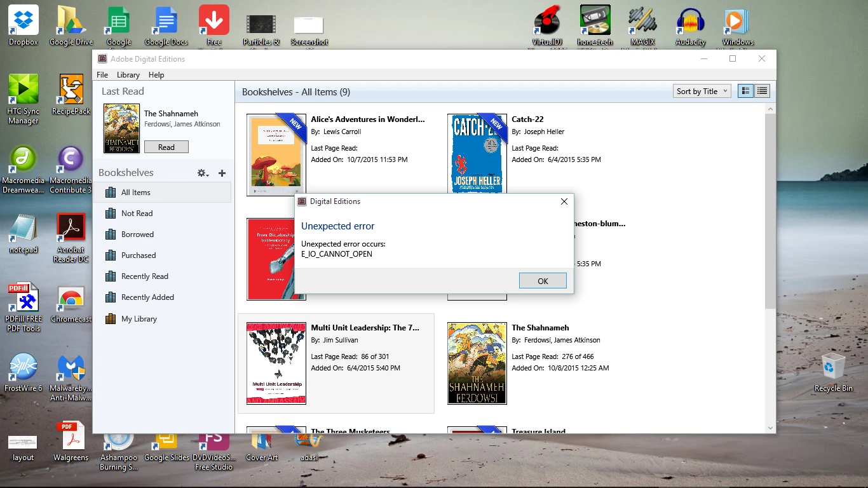Open the Sort by Title dropdown

(702, 91)
